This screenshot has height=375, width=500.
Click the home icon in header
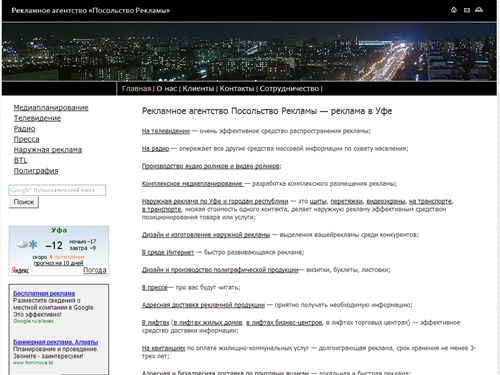tap(454, 10)
